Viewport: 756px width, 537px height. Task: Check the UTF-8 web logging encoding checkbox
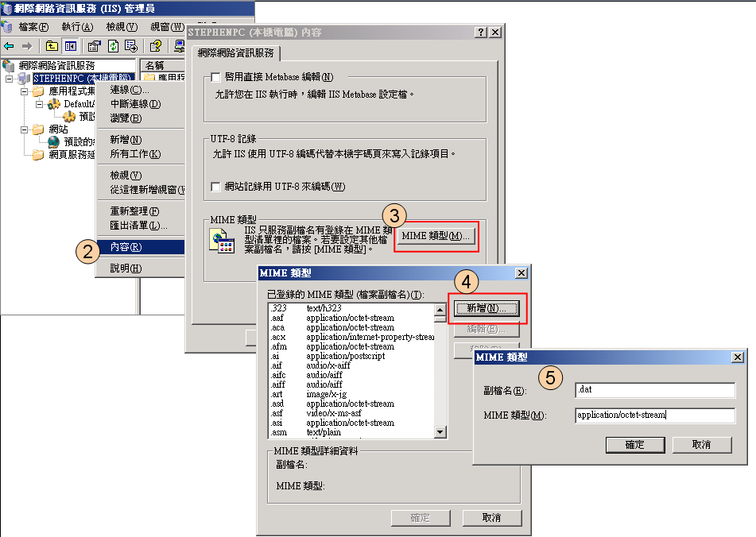tap(215, 187)
